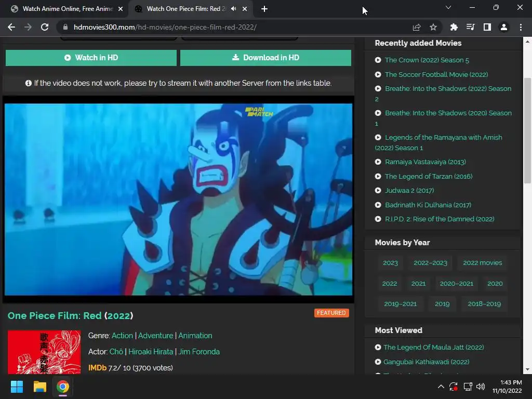Open the tab search chevron
532x399 pixels.
pyautogui.click(x=448, y=7)
